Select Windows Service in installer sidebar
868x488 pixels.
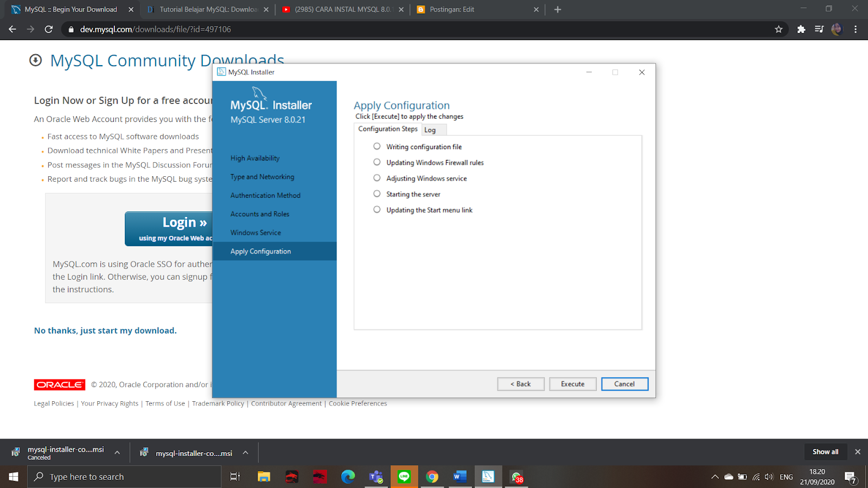(x=256, y=233)
